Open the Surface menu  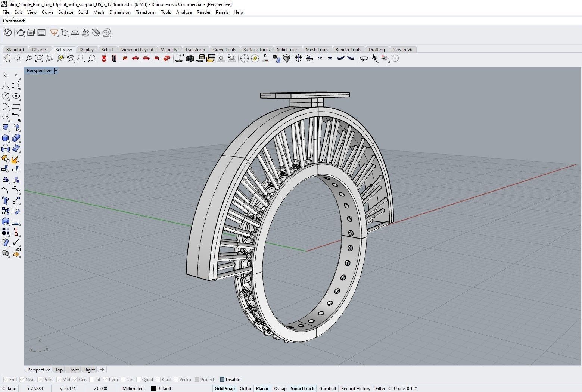(x=66, y=12)
